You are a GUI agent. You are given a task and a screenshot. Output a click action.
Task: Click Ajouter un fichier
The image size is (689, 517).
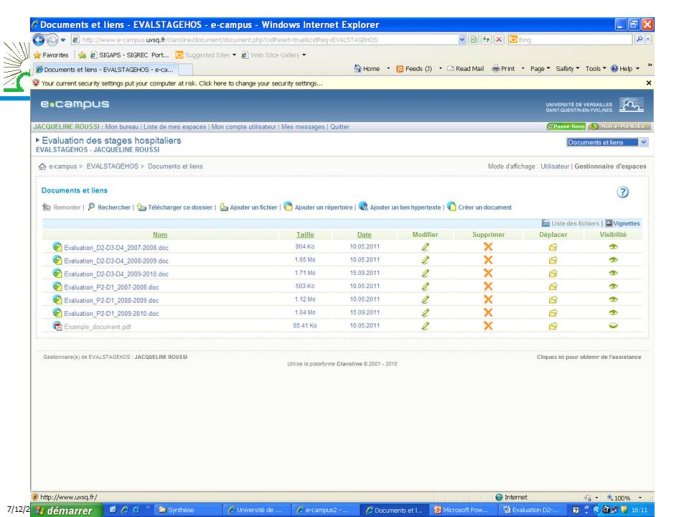pyautogui.click(x=249, y=207)
